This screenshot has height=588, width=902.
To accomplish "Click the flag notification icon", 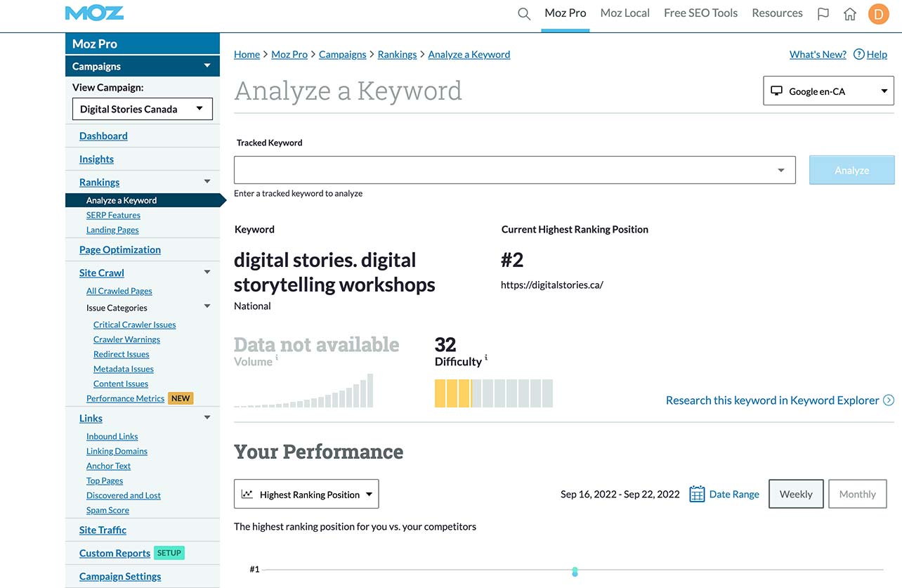I will click(x=823, y=13).
